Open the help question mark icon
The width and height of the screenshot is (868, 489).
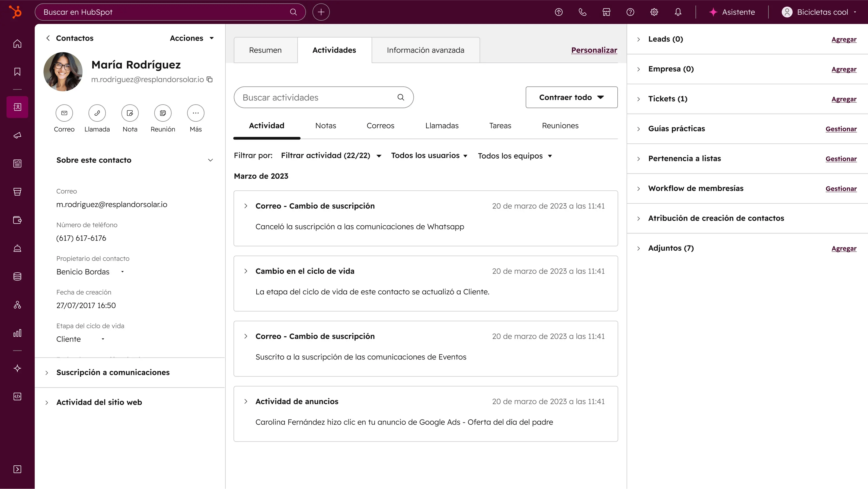tap(630, 12)
